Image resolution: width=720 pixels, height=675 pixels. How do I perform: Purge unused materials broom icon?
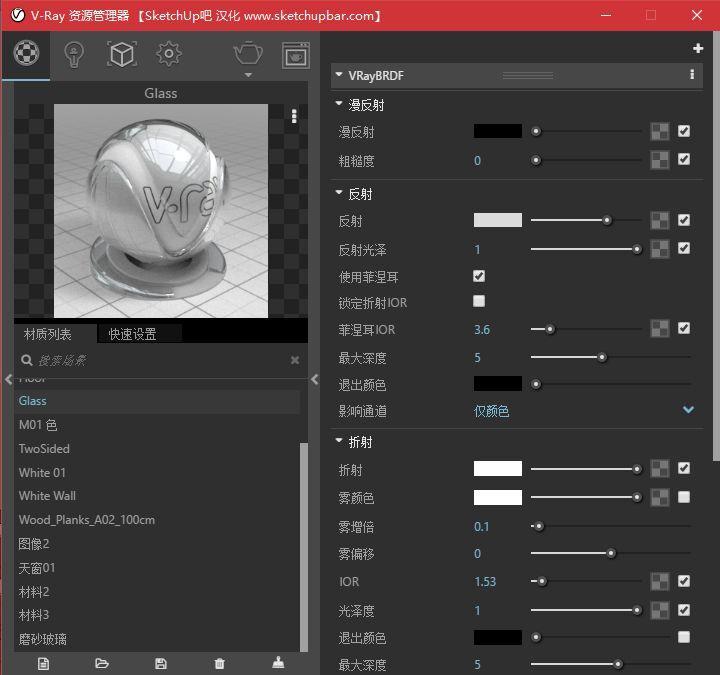pos(278,663)
